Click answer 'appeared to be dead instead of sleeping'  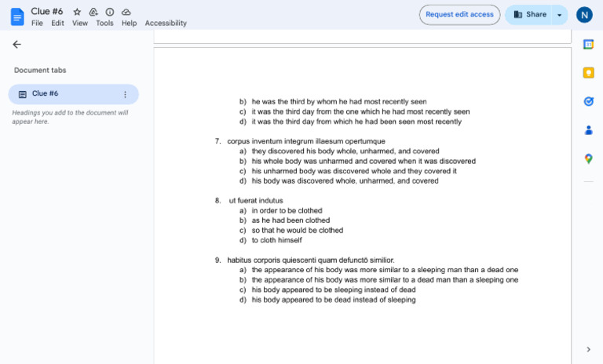334,300
